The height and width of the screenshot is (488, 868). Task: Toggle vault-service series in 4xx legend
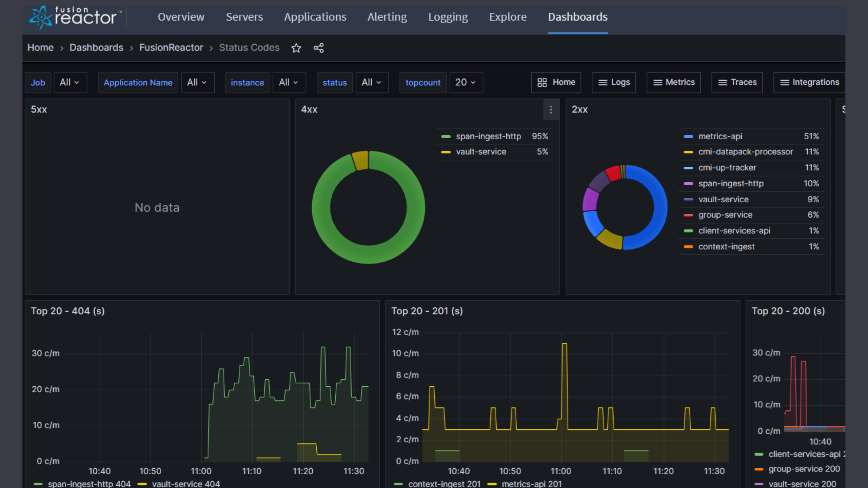click(x=481, y=151)
